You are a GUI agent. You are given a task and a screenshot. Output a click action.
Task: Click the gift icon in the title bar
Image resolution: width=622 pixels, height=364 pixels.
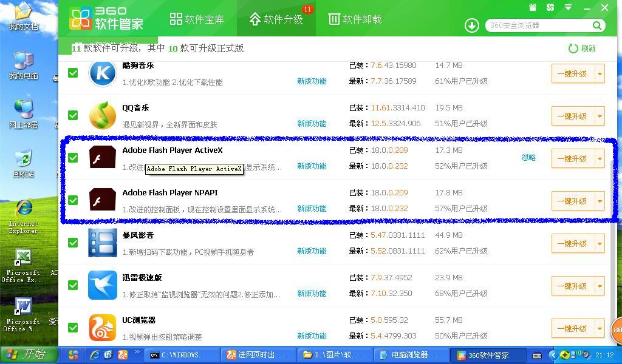[533, 7]
